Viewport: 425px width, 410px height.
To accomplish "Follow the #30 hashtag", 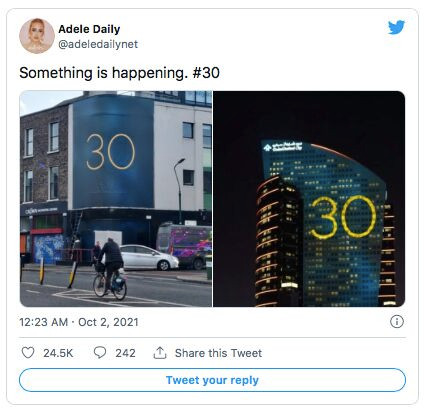I will [206, 73].
